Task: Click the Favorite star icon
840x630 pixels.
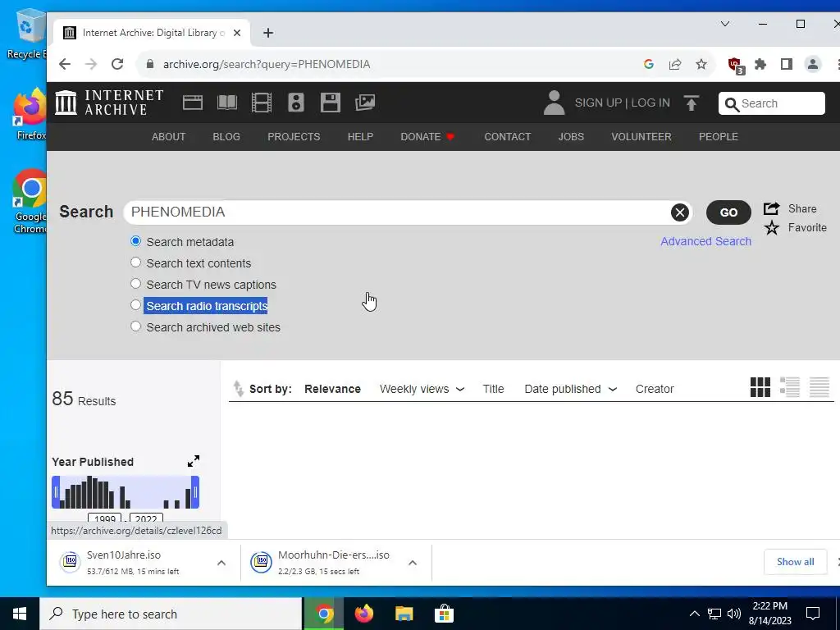Action: click(x=771, y=228)
